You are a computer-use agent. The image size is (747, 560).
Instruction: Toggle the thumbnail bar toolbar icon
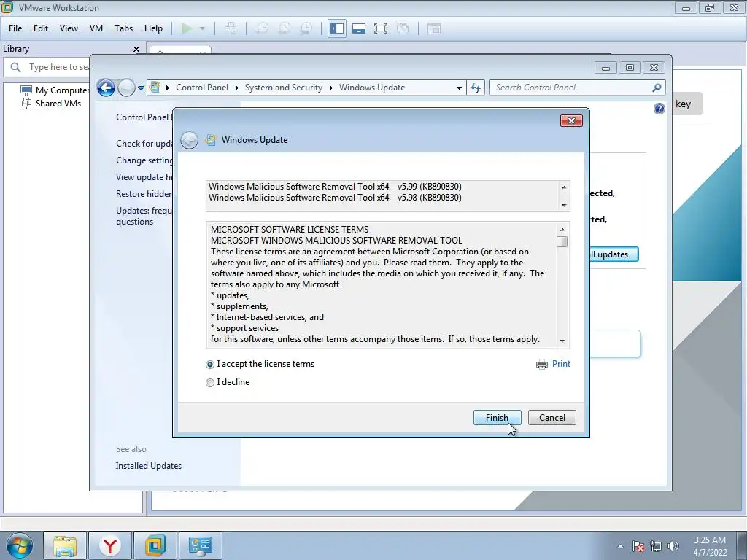pyautogui.click(x=359, y=28)
